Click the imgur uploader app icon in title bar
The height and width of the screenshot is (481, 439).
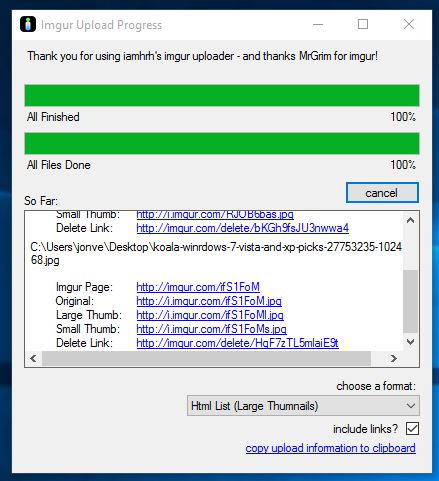(x=28, y=24)
